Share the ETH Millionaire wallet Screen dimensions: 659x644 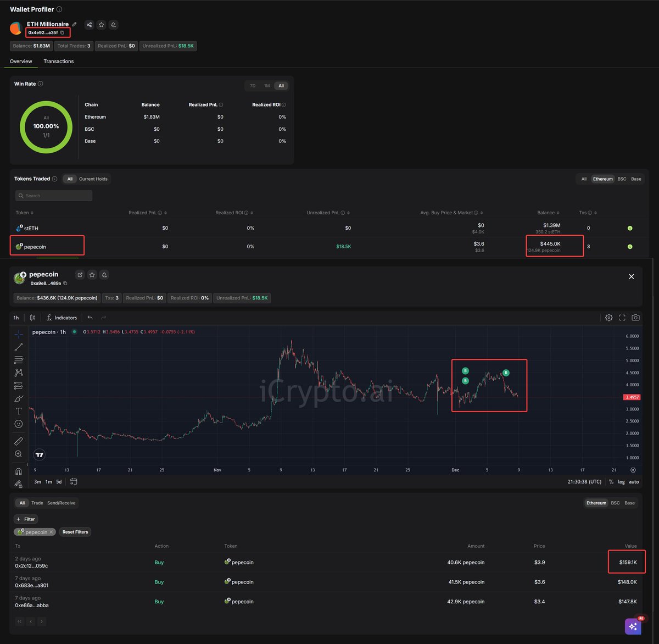(x=90, y=25)
